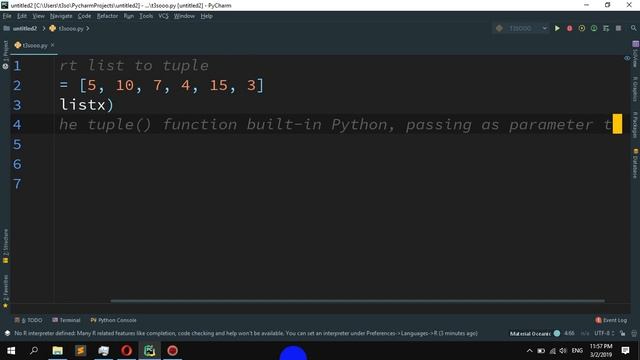Open the Database side panel
Viewport: 640px width, 360px height.
[x=635, y=163]
